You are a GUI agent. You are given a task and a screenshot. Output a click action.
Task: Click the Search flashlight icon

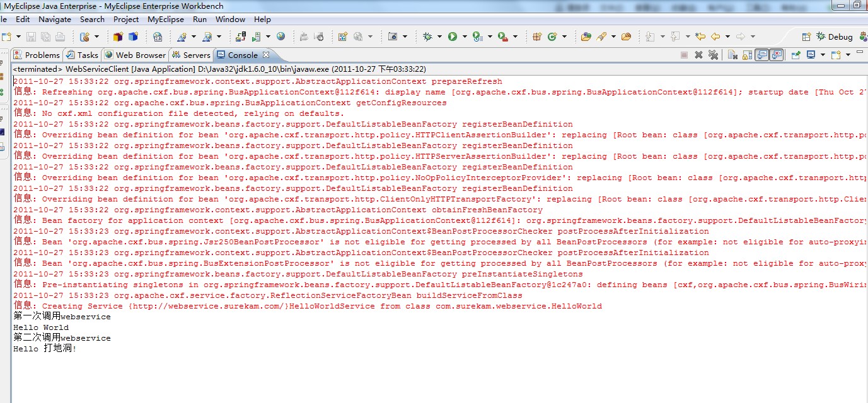pyautogui.click(x=601, y=37)
